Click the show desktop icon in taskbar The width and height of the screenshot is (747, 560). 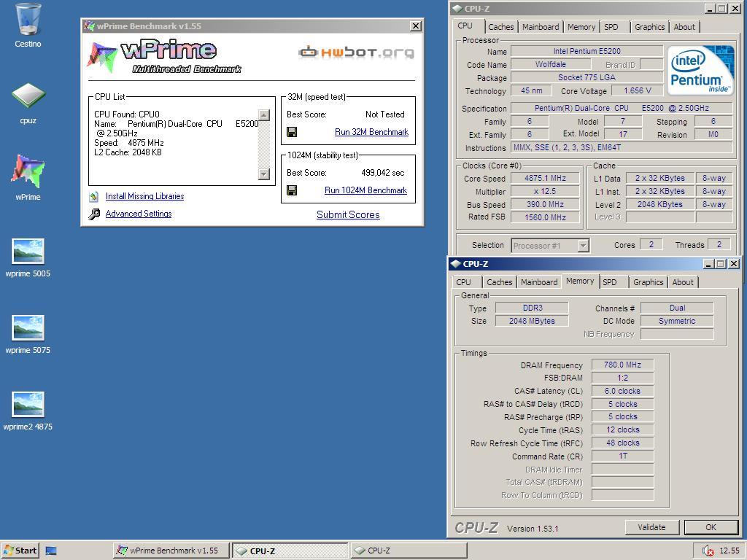click(x=51, y=551)
